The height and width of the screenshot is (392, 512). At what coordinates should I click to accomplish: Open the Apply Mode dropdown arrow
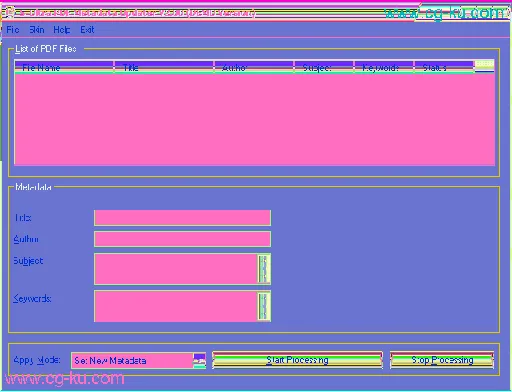[199, 361]
